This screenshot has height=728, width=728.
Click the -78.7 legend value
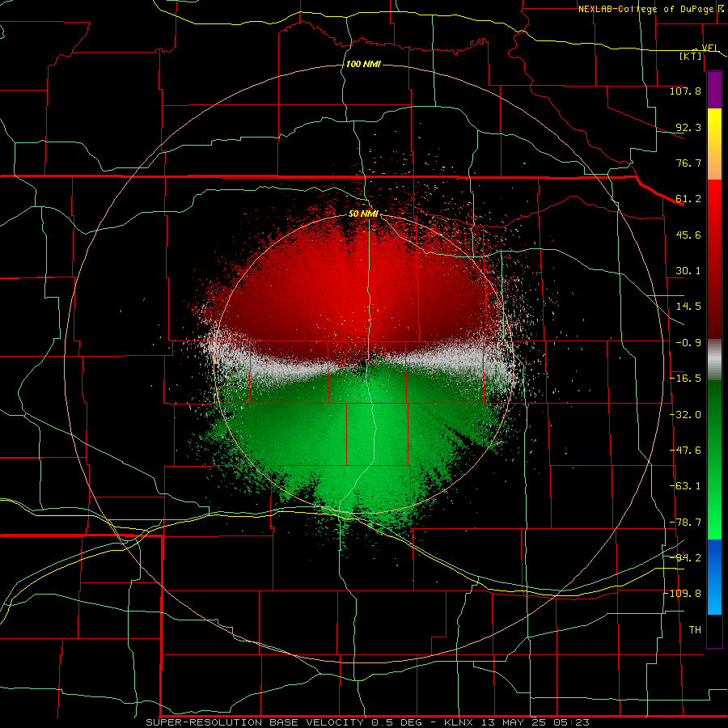(x=685, y=523)
